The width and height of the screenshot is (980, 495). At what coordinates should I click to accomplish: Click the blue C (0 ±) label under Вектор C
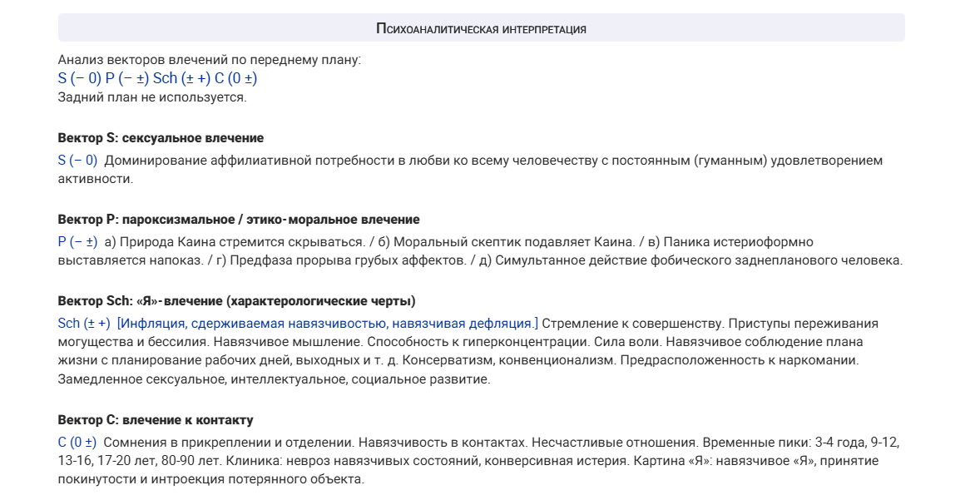click(x=77, y=443)
